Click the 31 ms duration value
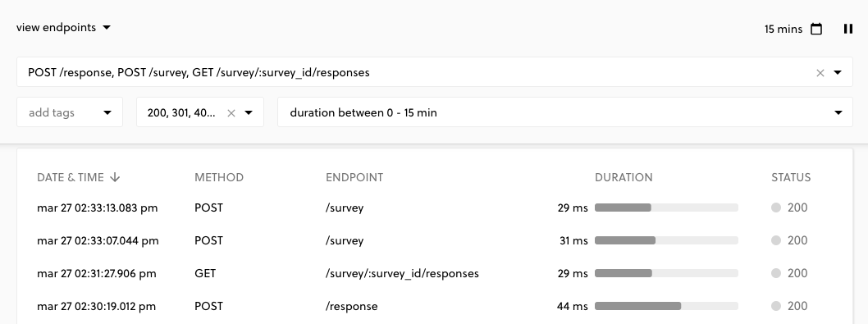The height and width of the screenshot is (324, 868). click(573, 240)
